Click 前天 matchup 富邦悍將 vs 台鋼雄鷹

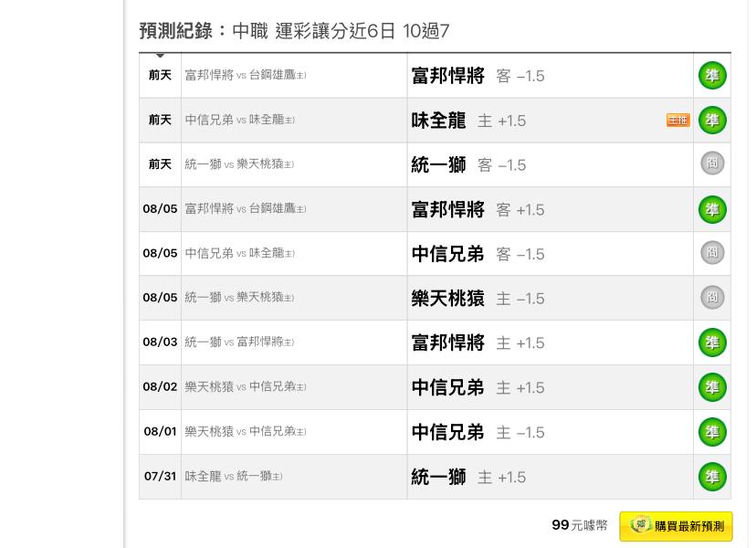246,75
